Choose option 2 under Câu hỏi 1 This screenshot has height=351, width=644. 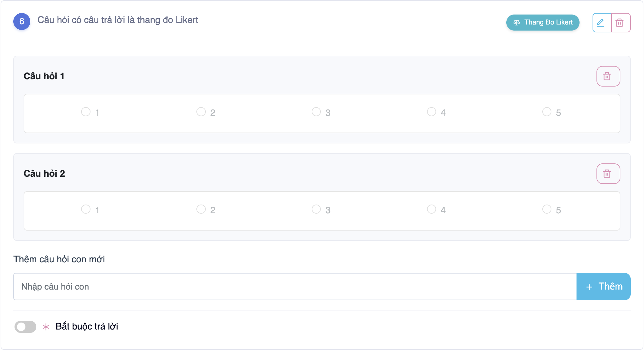tap(201, 112)
